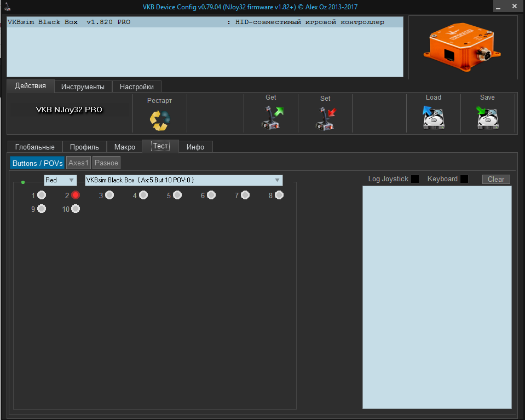This screenshot has height=420, width=525.
Task: Minimize the VKB Device Config window
Action: click(x=498, y=7)
